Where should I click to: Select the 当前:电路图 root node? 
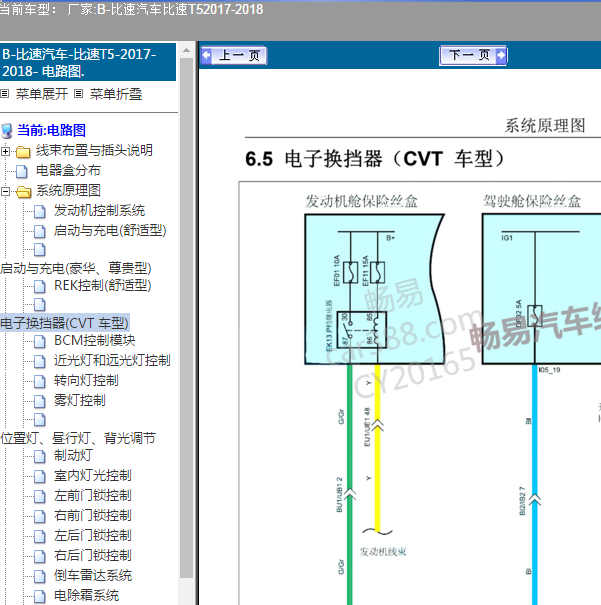pos(51,130)
